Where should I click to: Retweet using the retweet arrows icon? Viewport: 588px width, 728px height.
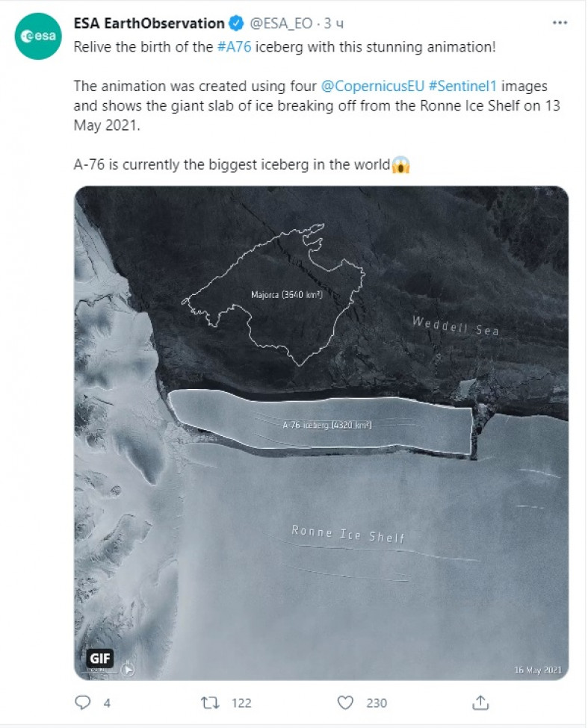[x=210, y=703]
